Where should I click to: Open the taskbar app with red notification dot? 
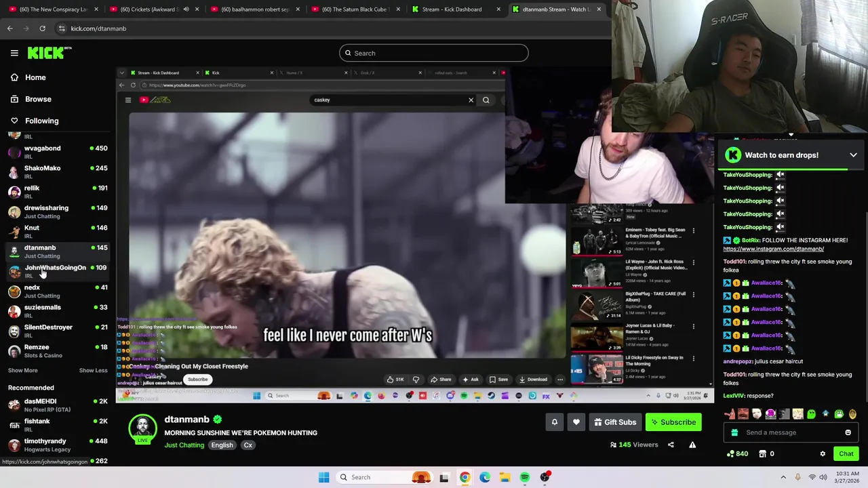pyautogui.click(x=545, y=477)
